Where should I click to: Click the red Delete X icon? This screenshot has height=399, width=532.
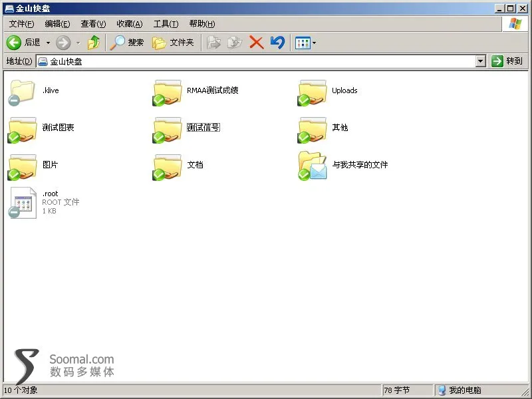(x=257, y=43)
